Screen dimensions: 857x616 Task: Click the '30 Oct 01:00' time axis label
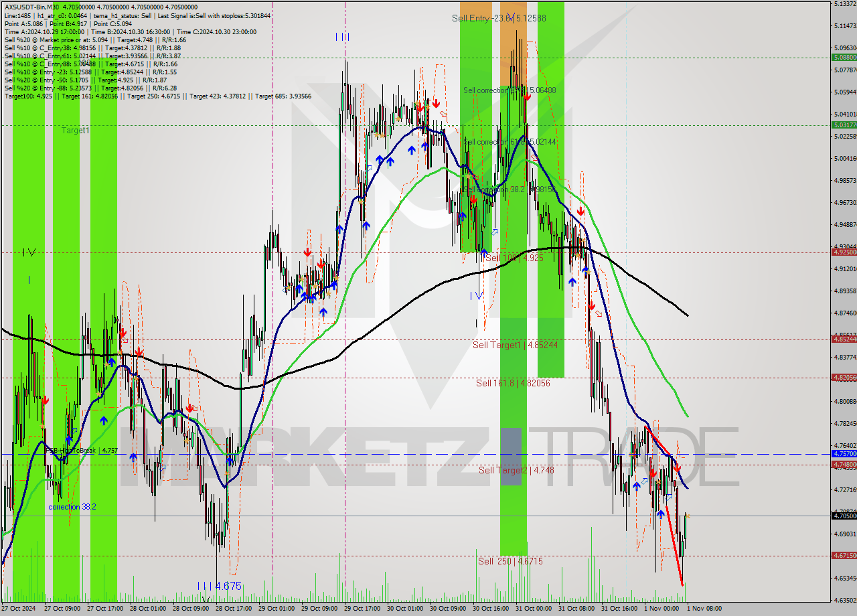[x=404, y=609]
